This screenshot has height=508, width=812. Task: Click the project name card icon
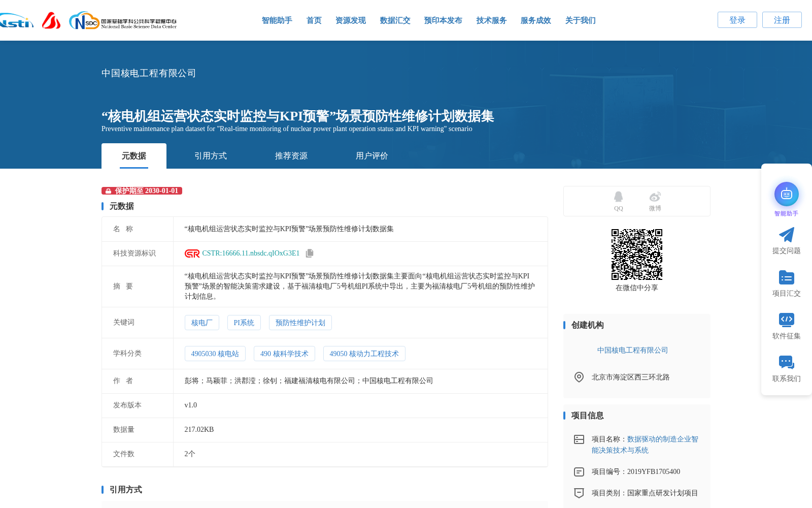579,439
